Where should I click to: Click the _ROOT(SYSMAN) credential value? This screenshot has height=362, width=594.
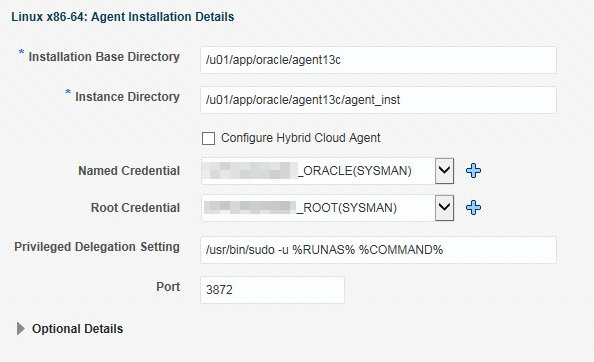coord(347,208)
